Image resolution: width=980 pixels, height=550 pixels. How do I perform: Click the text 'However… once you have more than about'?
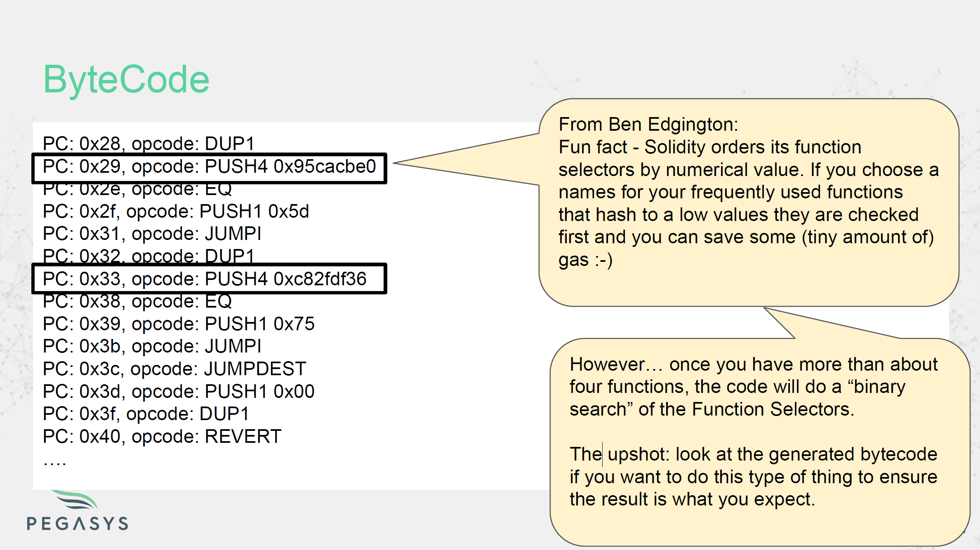pyautogui.click(x=754, y=364)
